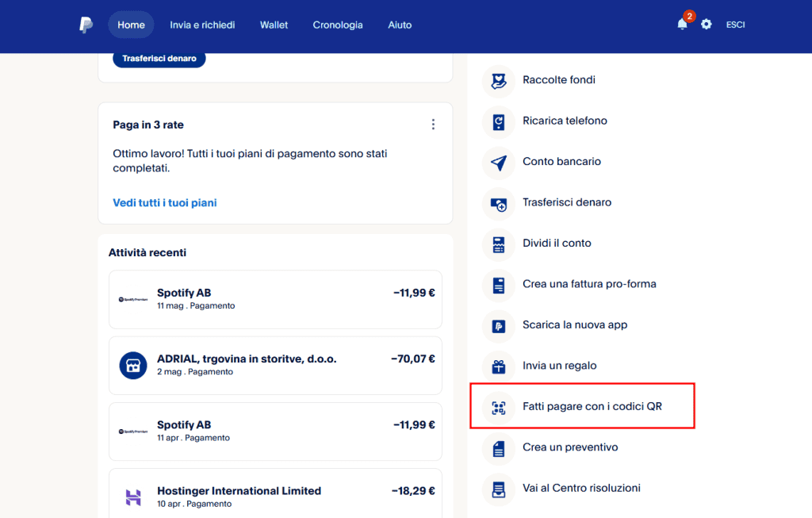
Task: Select Scarica la nuova app link
Action: 575,324
